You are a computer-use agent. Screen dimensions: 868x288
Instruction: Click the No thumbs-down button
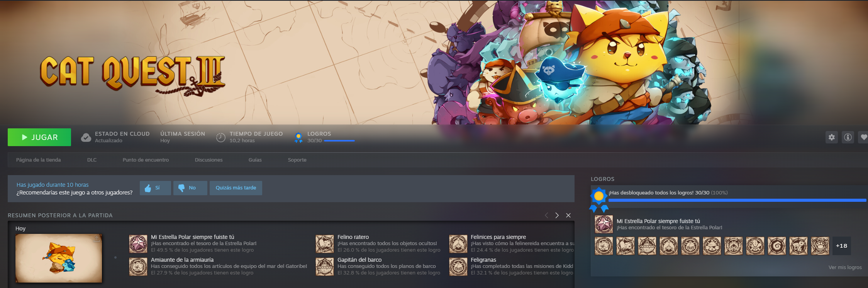pyautogui.click(x=190, y=188)
